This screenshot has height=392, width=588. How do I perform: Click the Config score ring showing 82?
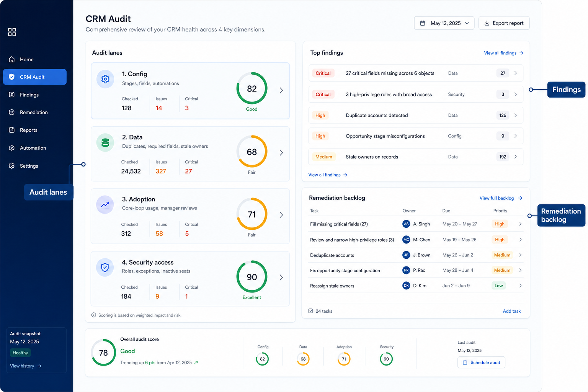pos(252,88)
